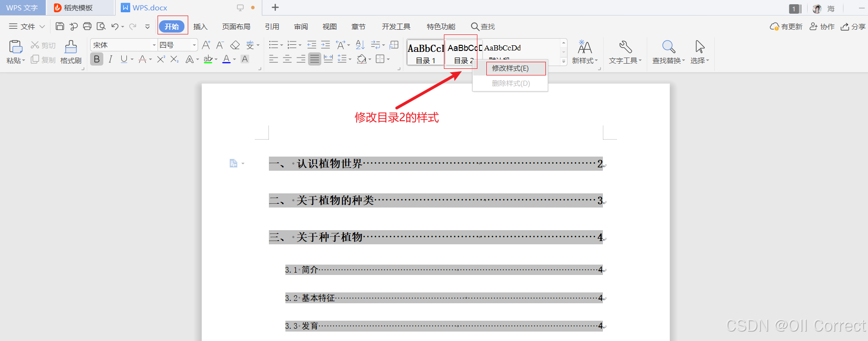868x341 pixels.
Task: Open the Text Tools (文字工具) wrench
Action: tap(625, 52)
